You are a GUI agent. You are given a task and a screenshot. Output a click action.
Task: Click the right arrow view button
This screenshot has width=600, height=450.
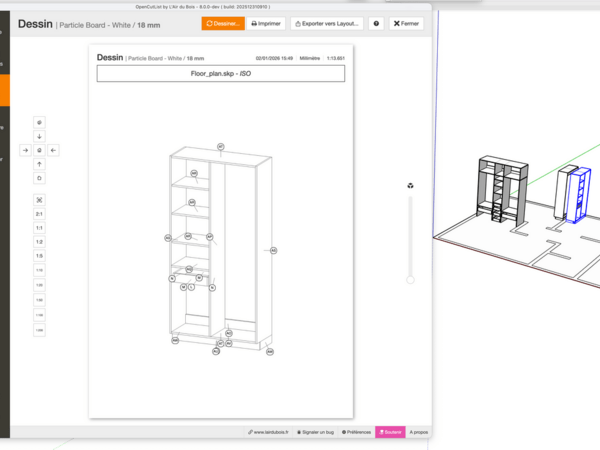point(26,150)
